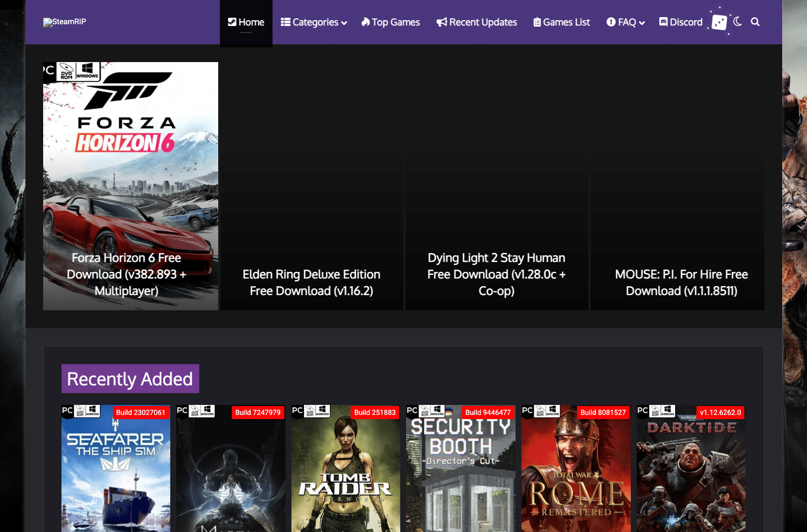This screenshot has width=807, height=532.
Task: Open the Recent Updates page
Action: [x=477, y=22]
